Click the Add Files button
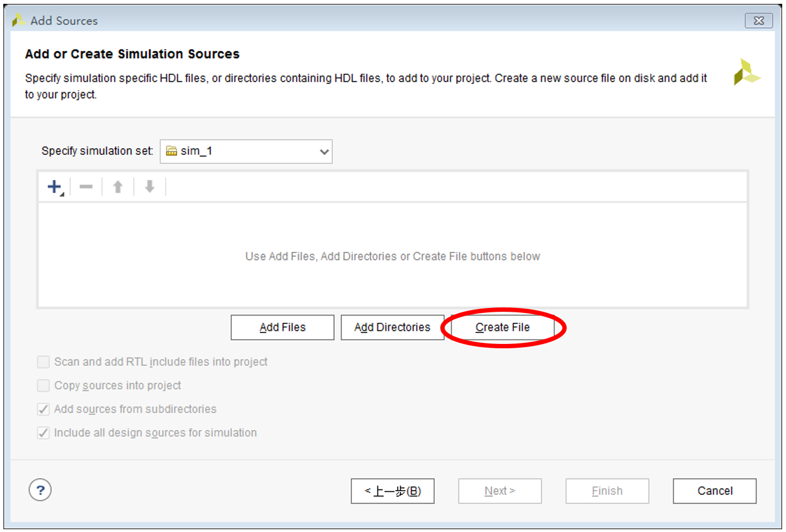 pos(283,327)
